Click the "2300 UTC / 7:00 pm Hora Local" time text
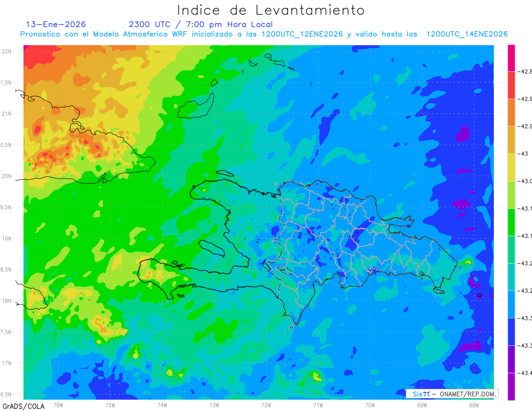 pos(200,24)
